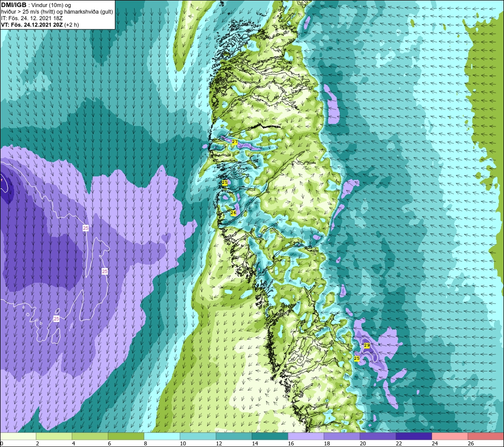The width and height of the screenshot is (504, 447).
Task: Click the middle white-boxed 25 contour label
Action: [x=105, y=271]
